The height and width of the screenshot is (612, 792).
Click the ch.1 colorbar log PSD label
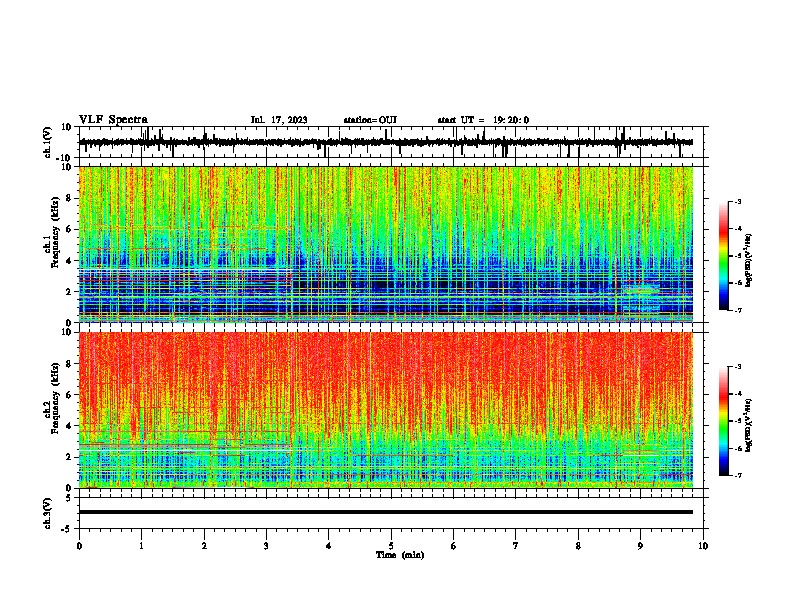click(748, 260)
